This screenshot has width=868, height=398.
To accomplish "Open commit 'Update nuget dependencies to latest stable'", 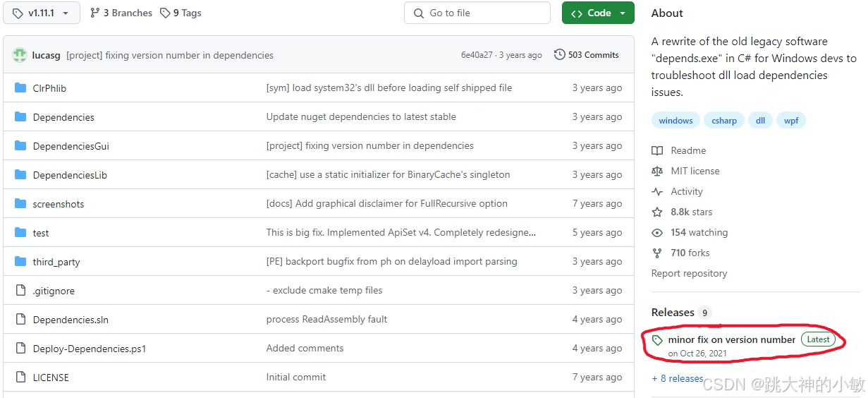I will (361, 116).
